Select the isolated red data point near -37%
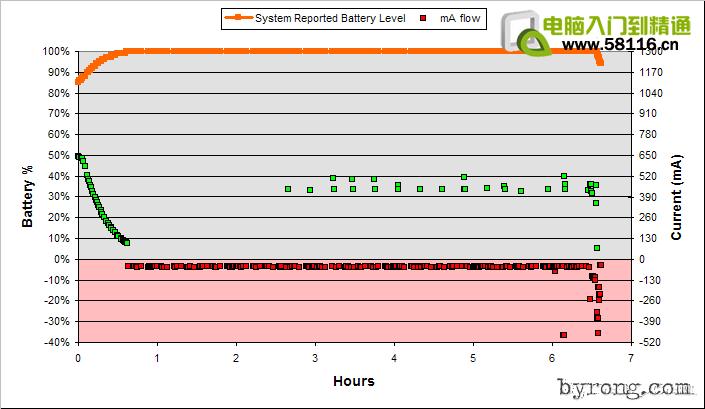 click(564, 335)
